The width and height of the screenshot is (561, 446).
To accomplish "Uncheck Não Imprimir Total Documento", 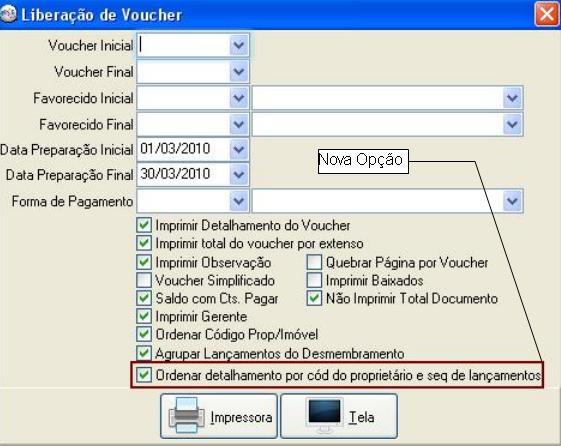I will point(314,298).
